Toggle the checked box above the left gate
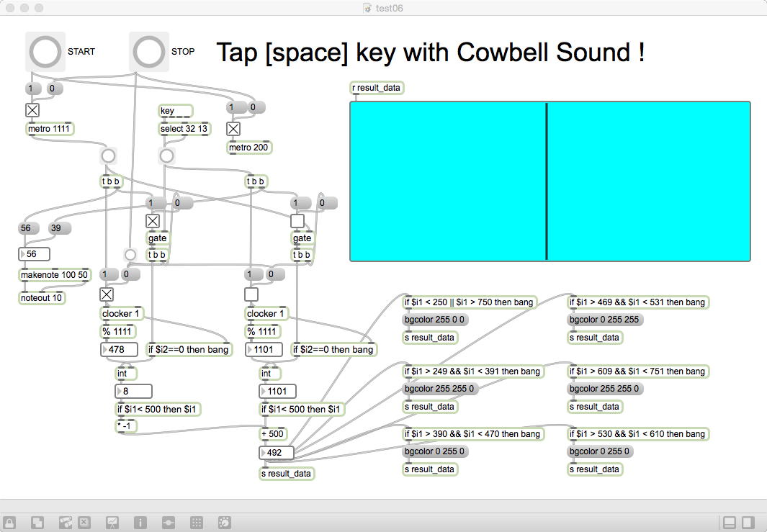The height and width of the screenshot is (532, 767). pyautogui.click(x=153, y=221)
